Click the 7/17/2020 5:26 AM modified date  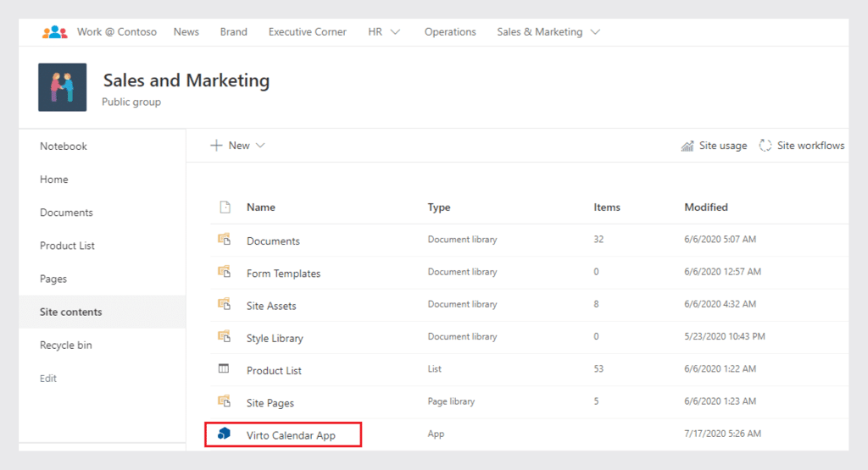coord(722,434)
